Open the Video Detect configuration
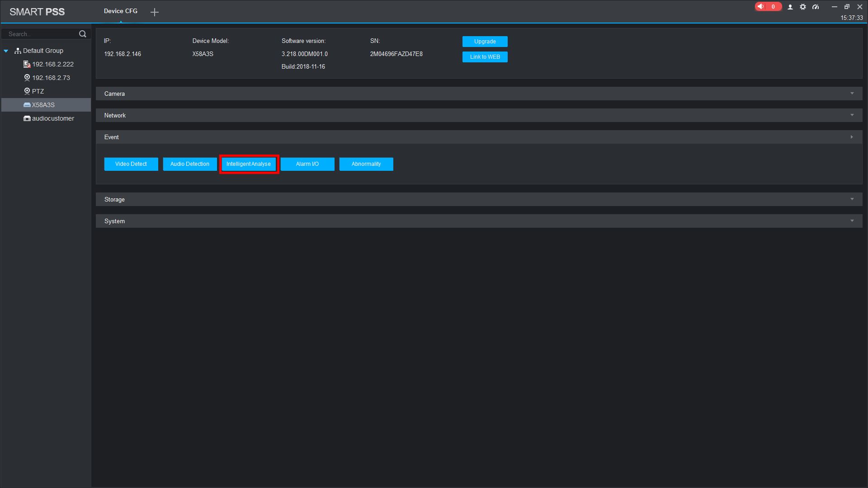Image resolution: width=868 pixels, height=488 pixels. 131,164
